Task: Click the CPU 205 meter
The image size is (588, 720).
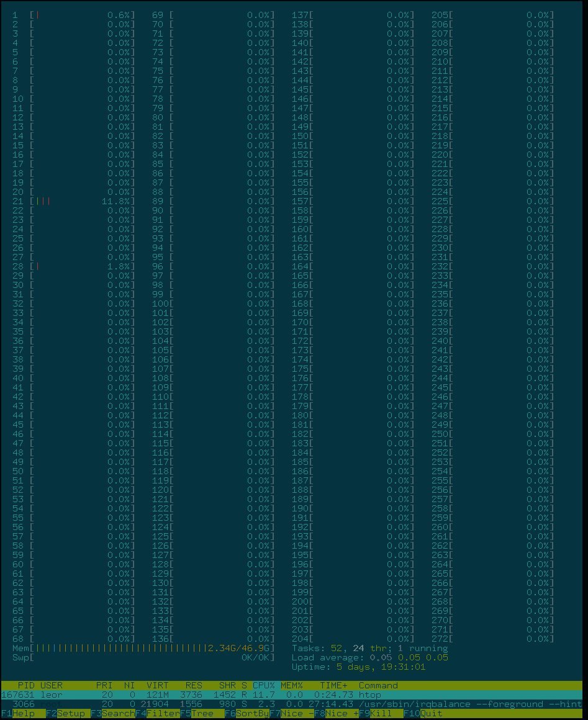Action: pyautogui.click(x=492, y=15)
